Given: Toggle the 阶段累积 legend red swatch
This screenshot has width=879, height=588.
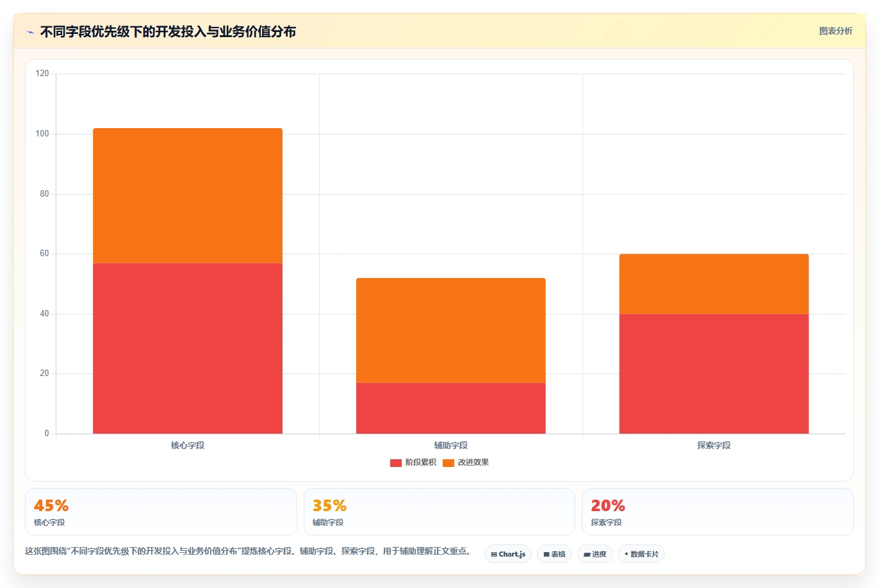Looking at the screenshot, I should pyautogui.click(x=396, y=463).
